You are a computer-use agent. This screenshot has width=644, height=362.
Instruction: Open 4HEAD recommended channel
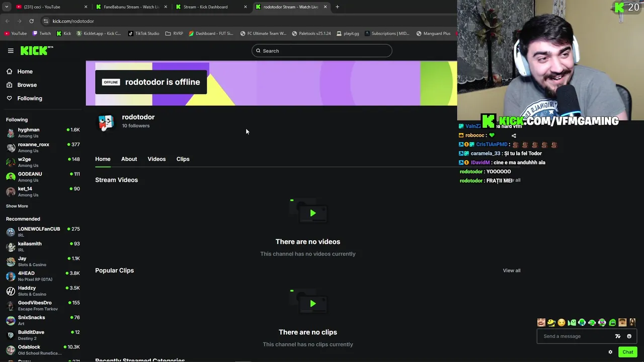click(43, 276)
